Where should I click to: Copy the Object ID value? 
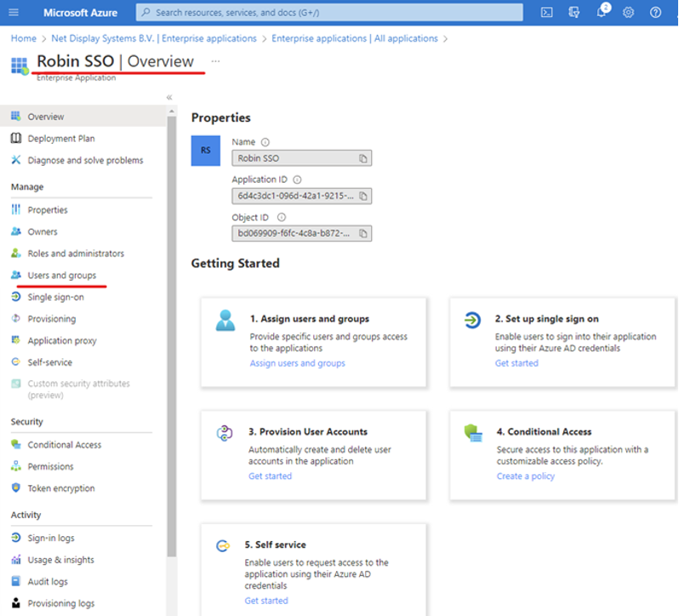[x=362, y=234]
